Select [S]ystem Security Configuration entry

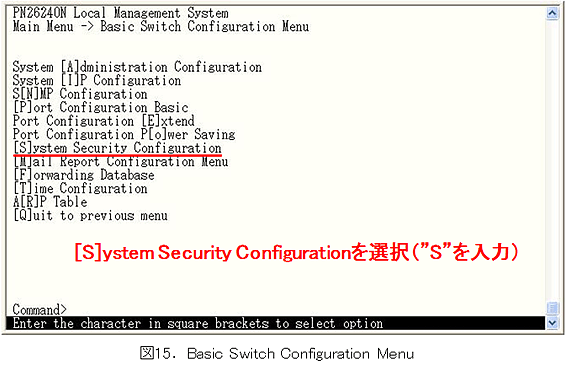117,148
